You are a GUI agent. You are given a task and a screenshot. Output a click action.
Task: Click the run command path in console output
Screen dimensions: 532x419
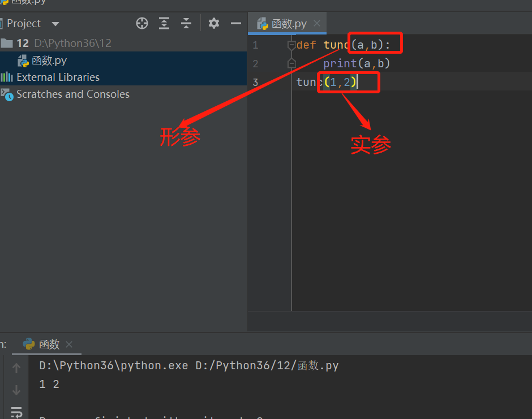coord(189,365)
